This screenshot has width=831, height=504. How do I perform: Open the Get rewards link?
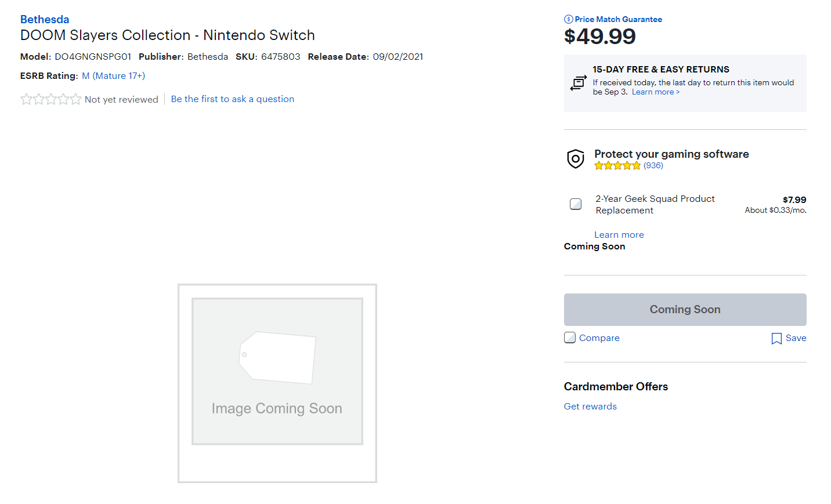(x=590, y=406)
